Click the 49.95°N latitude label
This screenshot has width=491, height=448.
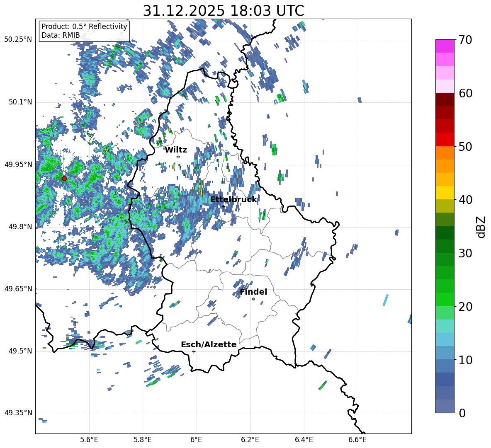tap(18, 164)
